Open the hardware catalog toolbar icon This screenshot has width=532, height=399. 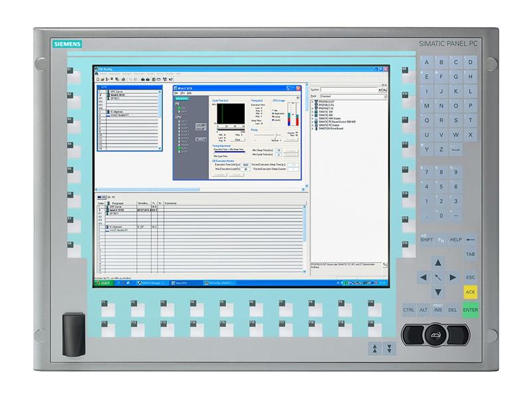pos(166,79)
